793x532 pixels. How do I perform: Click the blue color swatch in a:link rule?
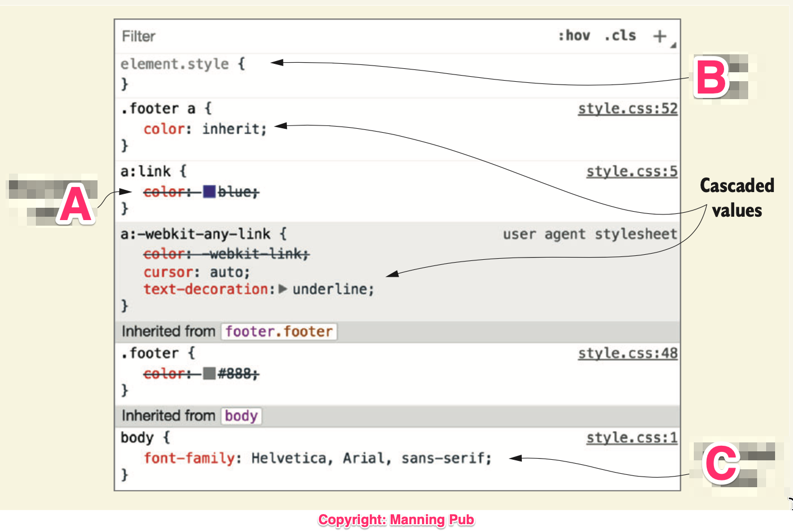tap(208, 192)
